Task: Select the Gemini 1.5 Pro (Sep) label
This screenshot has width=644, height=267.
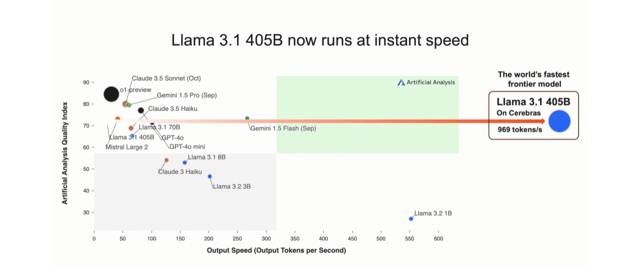Action: pos(186,95)
